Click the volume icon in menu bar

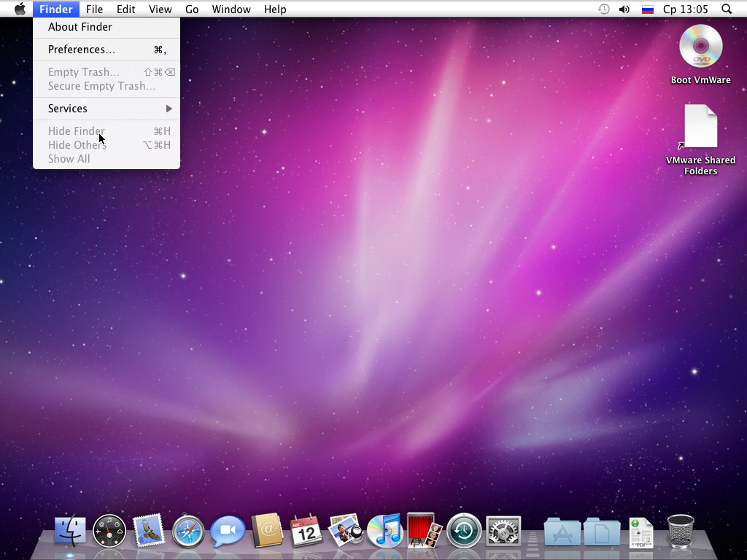coord(624,9)
